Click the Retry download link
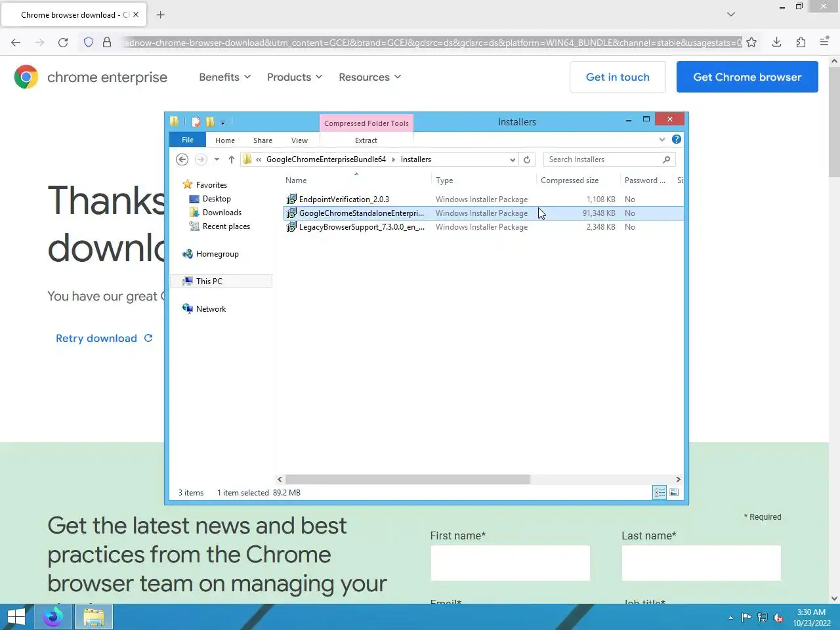Viewport: 840px width, 630px height. click(104, 338)
